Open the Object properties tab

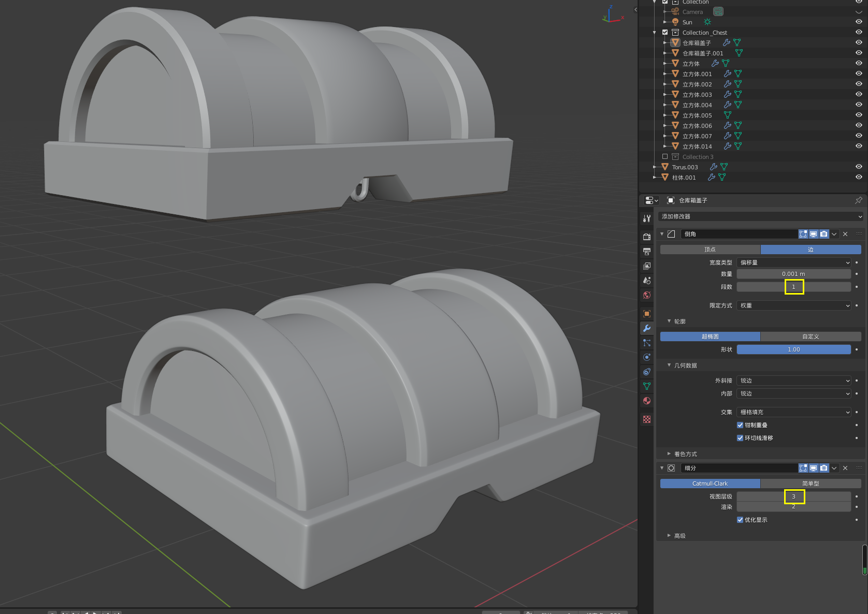coord(646,314)
